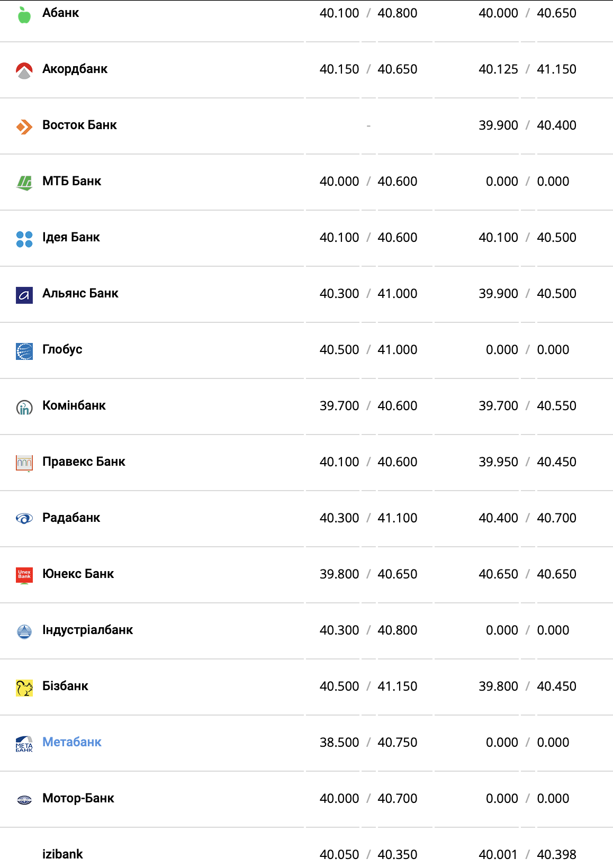Open the Метабанк link

[72, 742]
